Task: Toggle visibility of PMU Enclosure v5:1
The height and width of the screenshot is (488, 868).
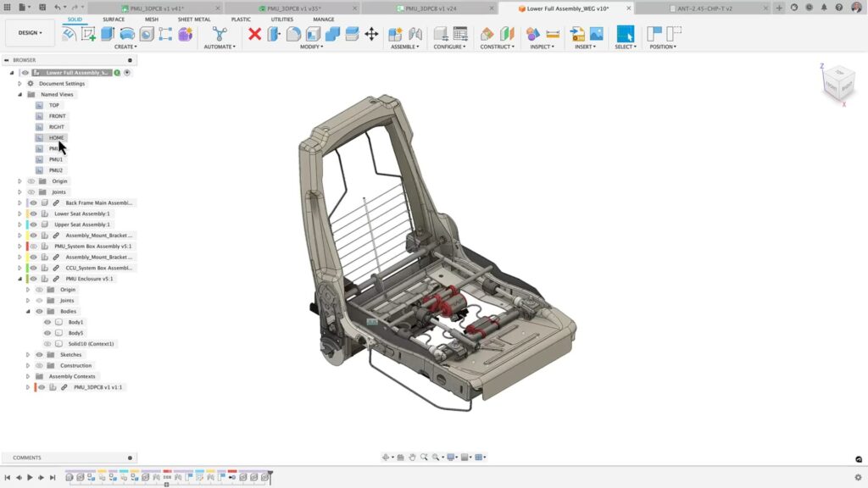Action: point(35,278)
